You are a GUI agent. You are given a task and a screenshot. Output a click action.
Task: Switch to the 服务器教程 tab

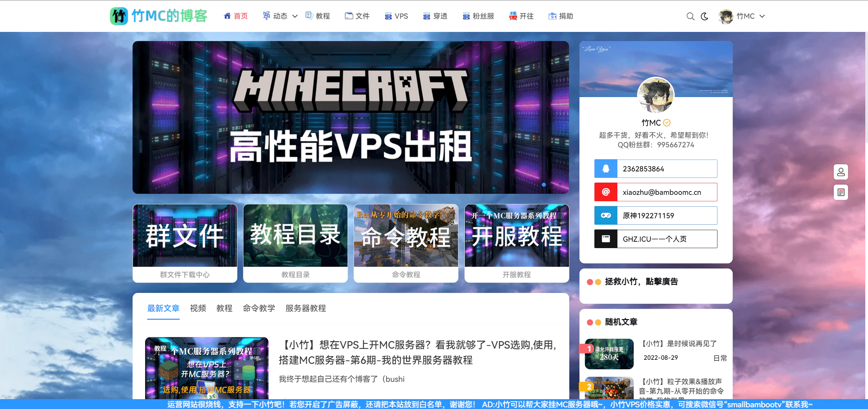[x=305, y=308]
